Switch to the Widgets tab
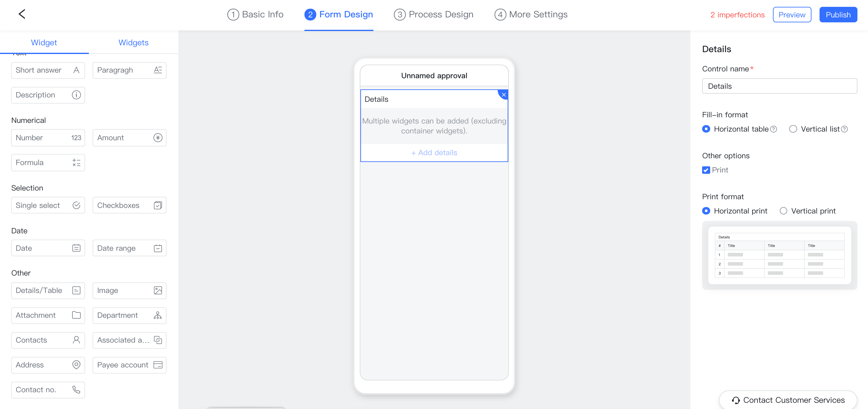Screen dimensions: 868x409 [x=133, y=43]
